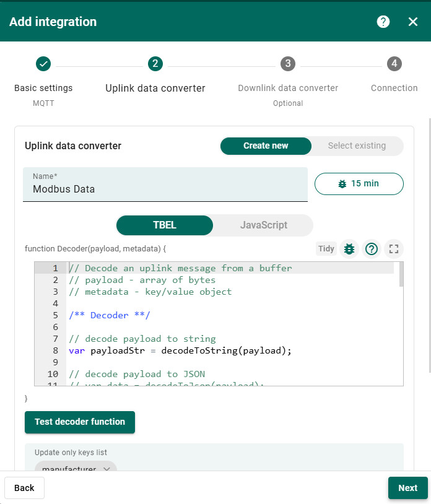This screenshot has width=431, height=504.
Task: Open decoder function help icon
Action: [x=372, y=249]
